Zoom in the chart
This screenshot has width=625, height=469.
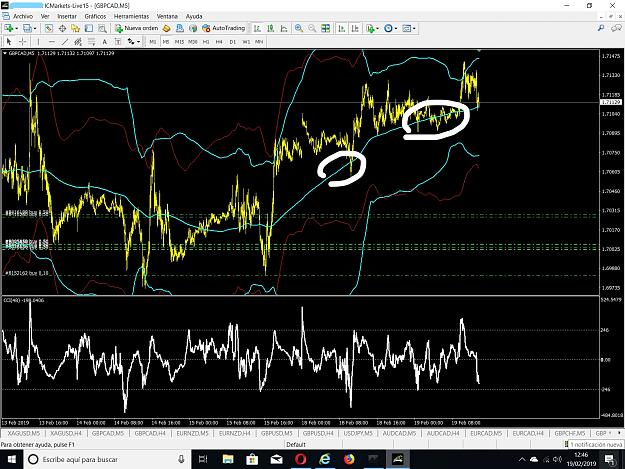click(299, 28)
